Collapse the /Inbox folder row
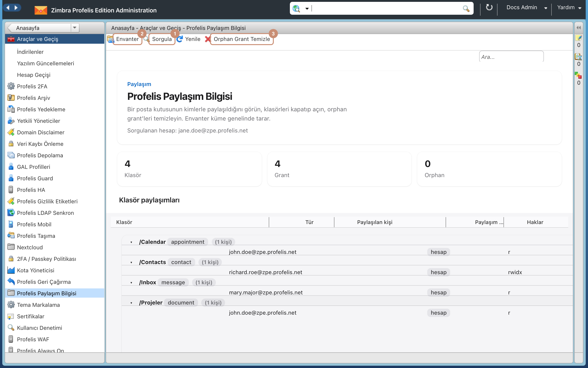588x368 pixels. click(131, 283)
